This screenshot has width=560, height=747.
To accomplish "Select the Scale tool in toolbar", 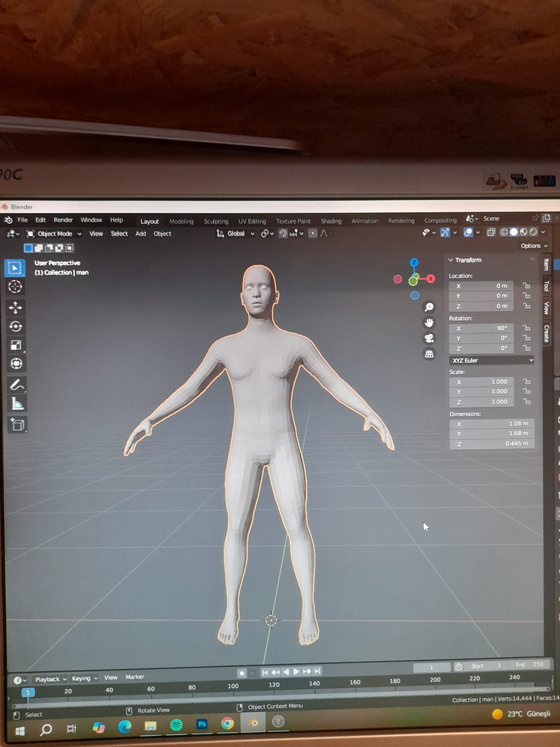I will [15, 345].
